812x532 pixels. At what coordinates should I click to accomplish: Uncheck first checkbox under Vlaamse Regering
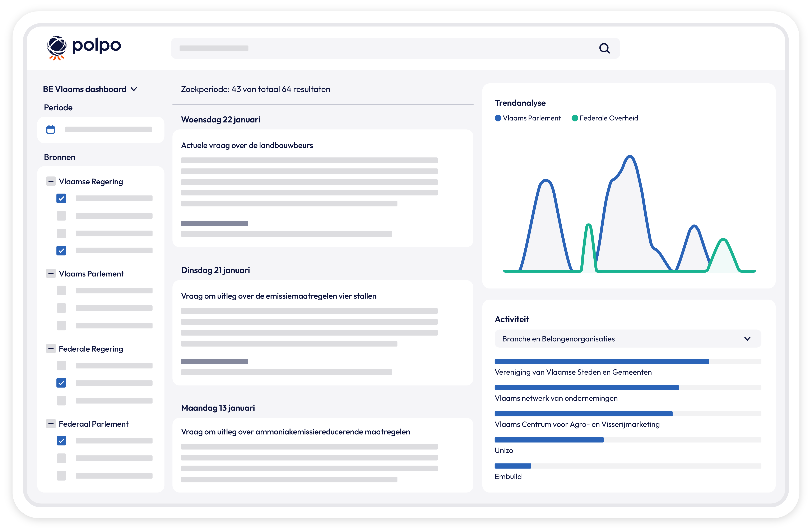coord(61,198)
